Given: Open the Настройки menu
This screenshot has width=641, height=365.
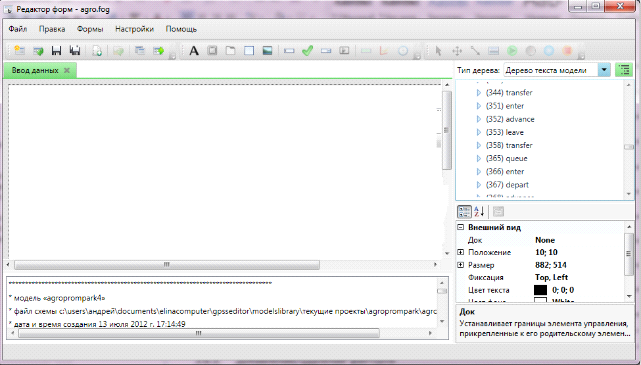Looking at the screenshot, I should tap(134, 29).
